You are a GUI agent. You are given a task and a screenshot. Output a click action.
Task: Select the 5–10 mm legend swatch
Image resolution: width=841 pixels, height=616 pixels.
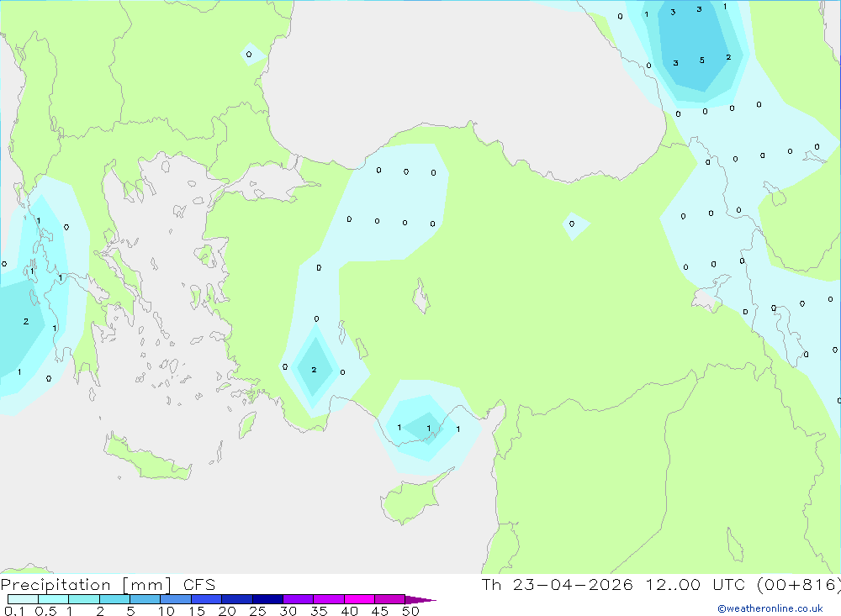click(145, 599)
